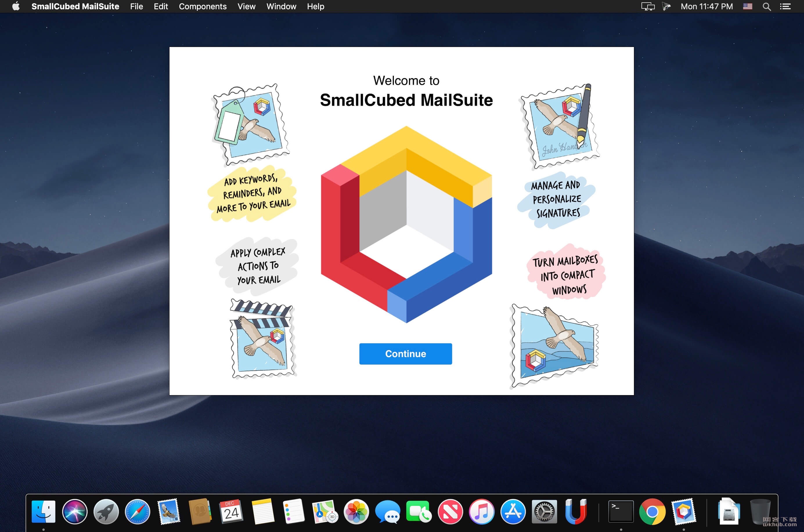Screen dimensions: 804x532
Task: Open Photos from the Dock
Action: coord(356,511)
